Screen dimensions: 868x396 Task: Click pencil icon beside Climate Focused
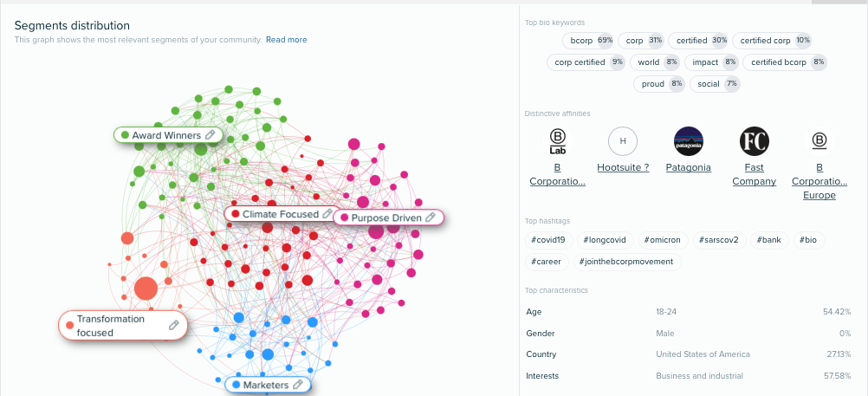coord(327,214)
